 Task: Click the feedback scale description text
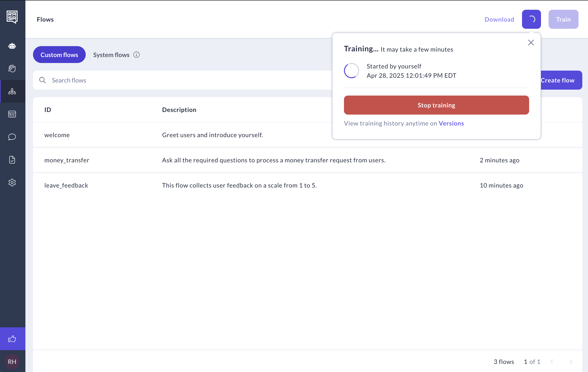click(x=239, y=185)
